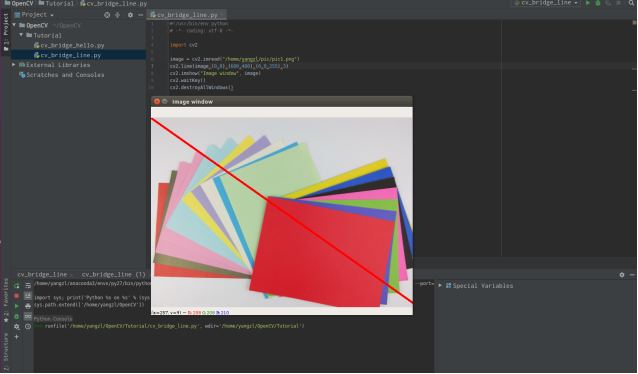Click the cv2.waitKey() code line
The height and width of the screenshot is (374, 638).
coord(188,80)
